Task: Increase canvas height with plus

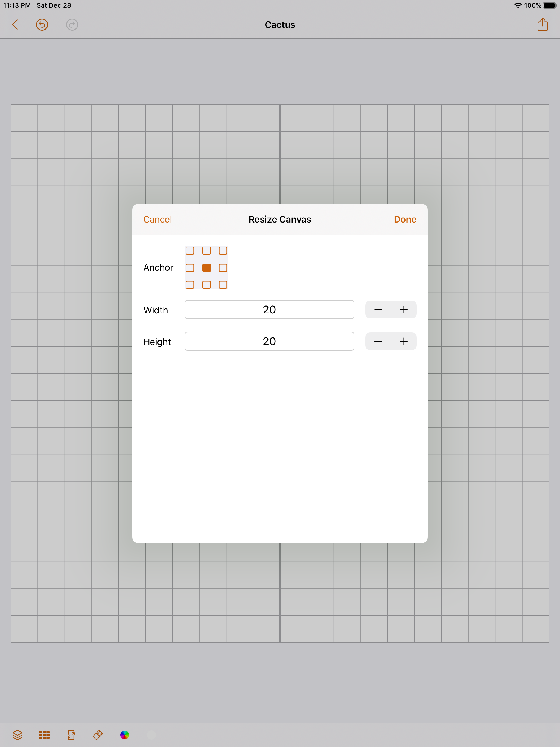Action: tap(404, 342)
